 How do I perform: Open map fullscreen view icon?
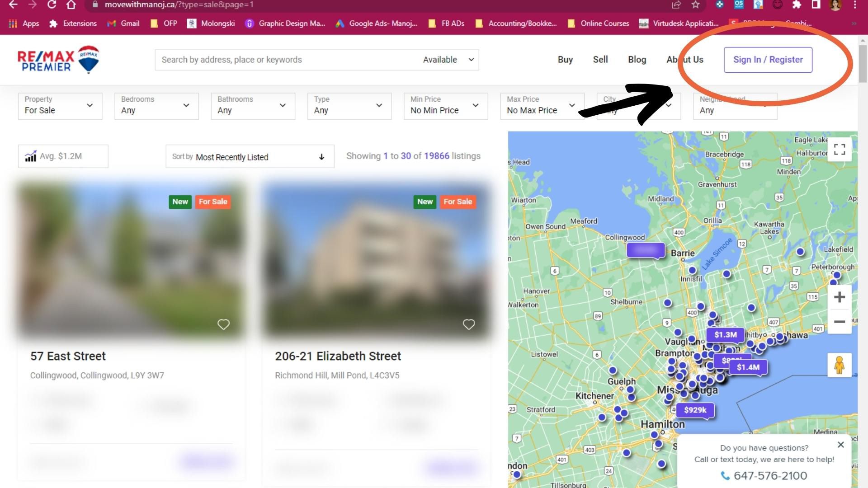coord(840,150)
